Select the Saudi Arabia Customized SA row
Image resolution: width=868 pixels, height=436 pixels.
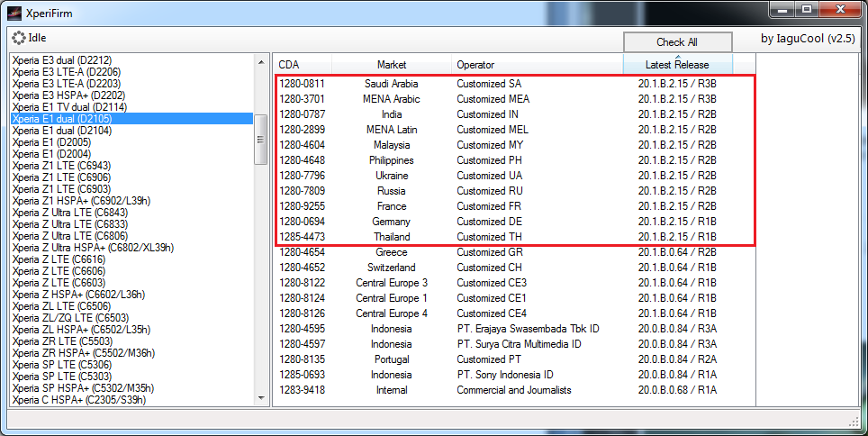[x=513, y=84]
